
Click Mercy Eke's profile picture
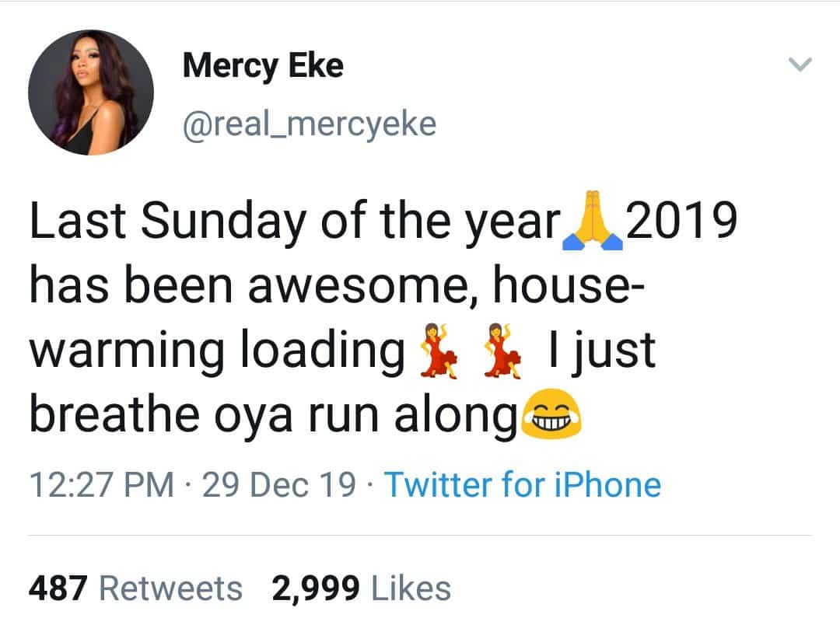(x=91, y=92)
